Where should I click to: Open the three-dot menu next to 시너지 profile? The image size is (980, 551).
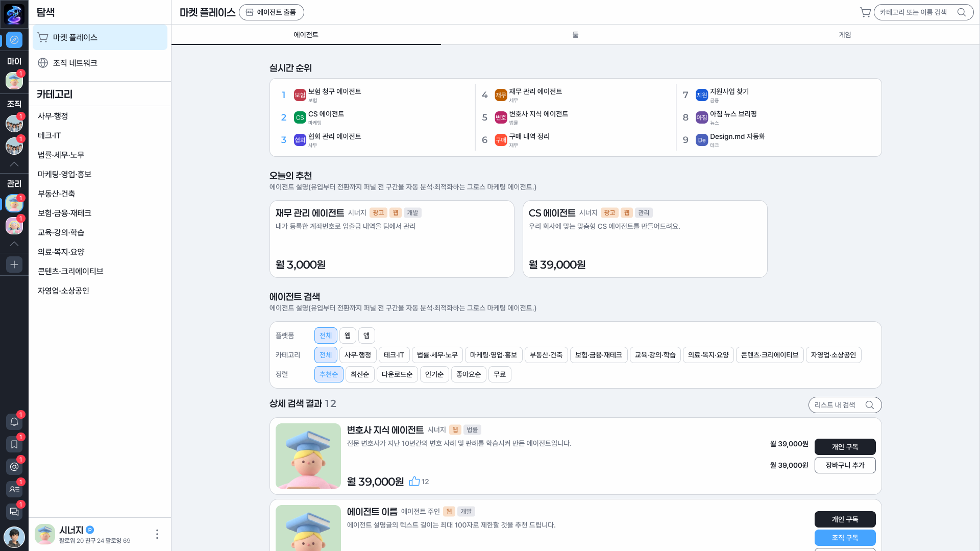(x=157, y=534)
